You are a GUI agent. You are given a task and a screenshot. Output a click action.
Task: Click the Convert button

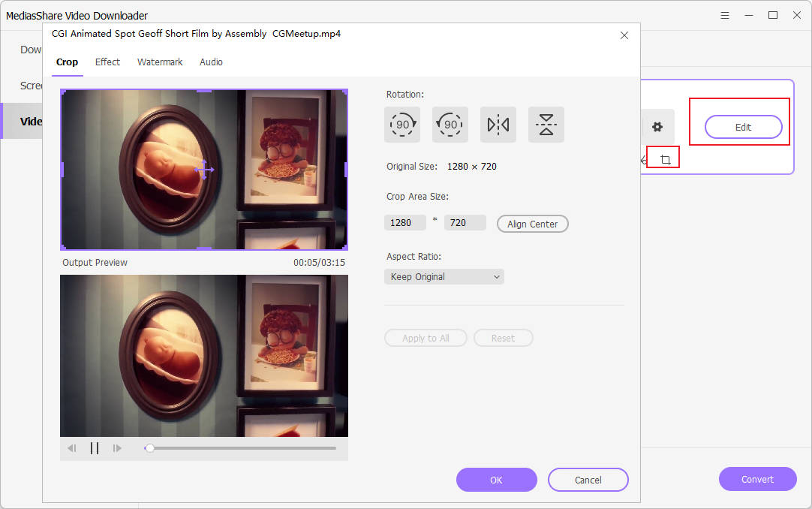coord(757,479)
